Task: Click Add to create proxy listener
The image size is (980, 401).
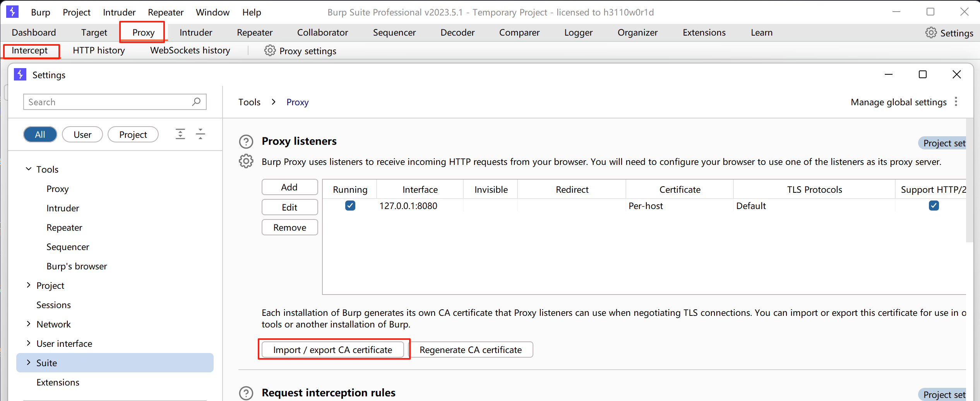Action: pos(290,187)
